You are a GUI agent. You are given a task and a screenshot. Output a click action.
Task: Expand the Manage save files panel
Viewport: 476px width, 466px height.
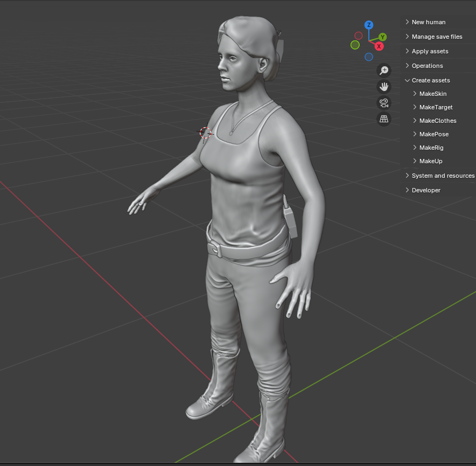pos(438,37)
